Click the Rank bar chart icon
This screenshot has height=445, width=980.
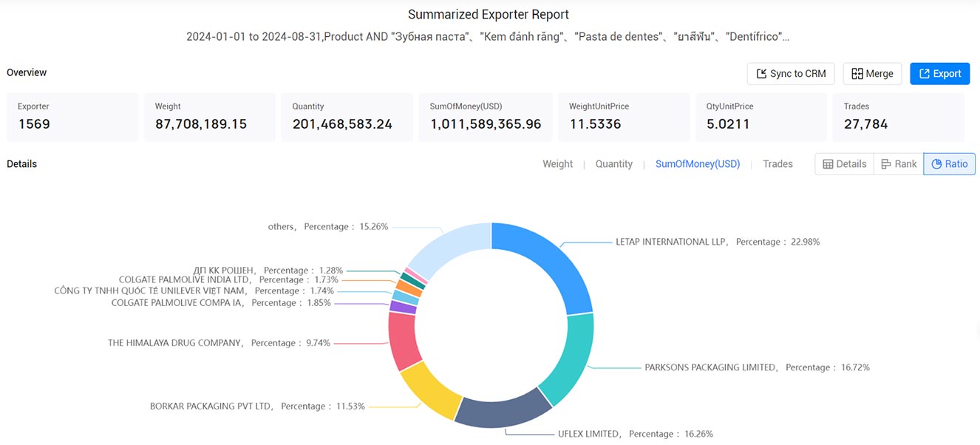[886, 164]
